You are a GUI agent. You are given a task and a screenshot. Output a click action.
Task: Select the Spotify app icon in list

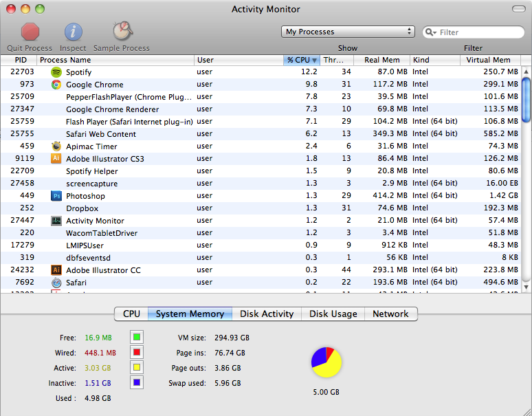[56, 72]
